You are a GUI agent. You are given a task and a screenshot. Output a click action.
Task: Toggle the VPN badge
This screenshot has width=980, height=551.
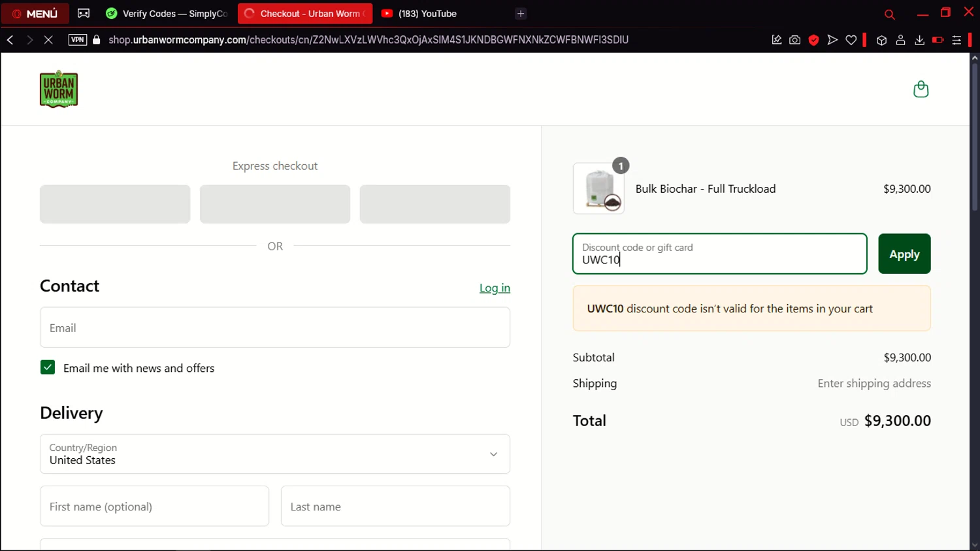pyautogui.click(x=77, y=40)
